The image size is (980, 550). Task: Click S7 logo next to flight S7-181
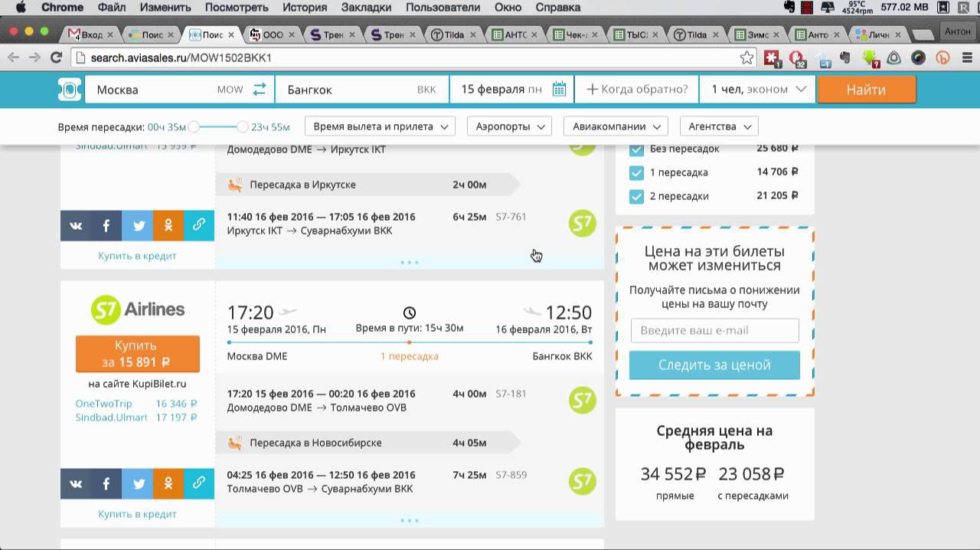[x=583, y=401]
